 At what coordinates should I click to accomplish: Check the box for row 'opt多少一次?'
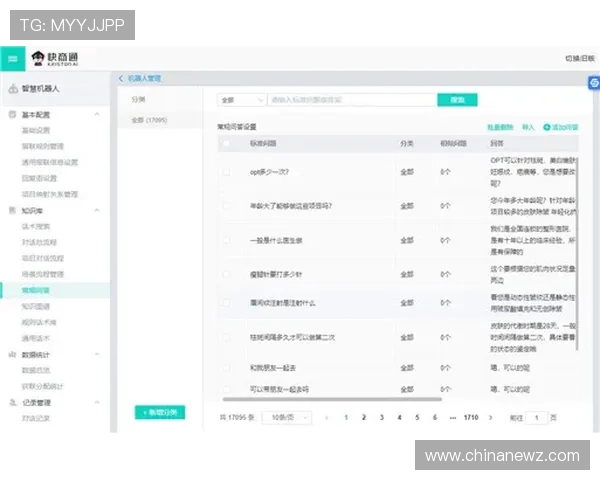[226, 172]
